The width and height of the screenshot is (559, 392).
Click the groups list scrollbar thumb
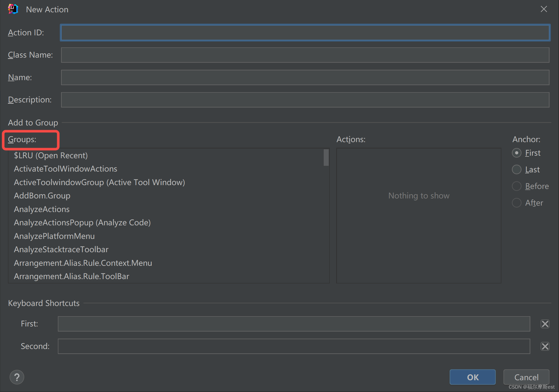point(326,157)
